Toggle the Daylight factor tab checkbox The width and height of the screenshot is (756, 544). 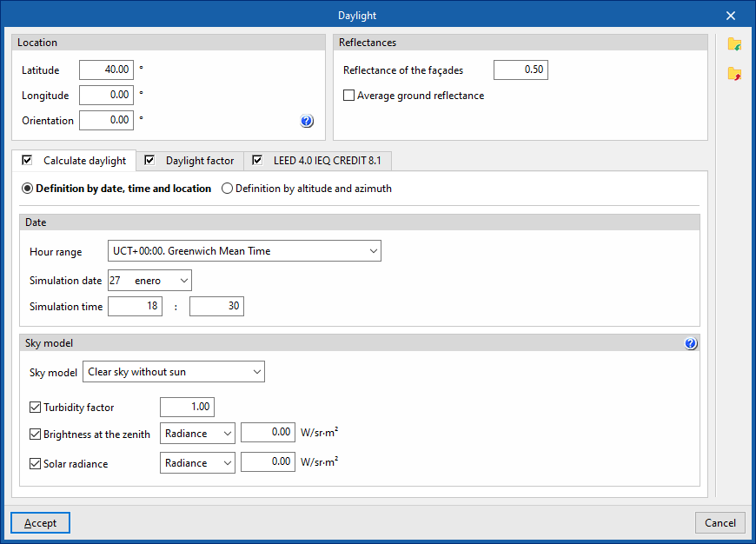pyautogui.click(x=149, y=160)
